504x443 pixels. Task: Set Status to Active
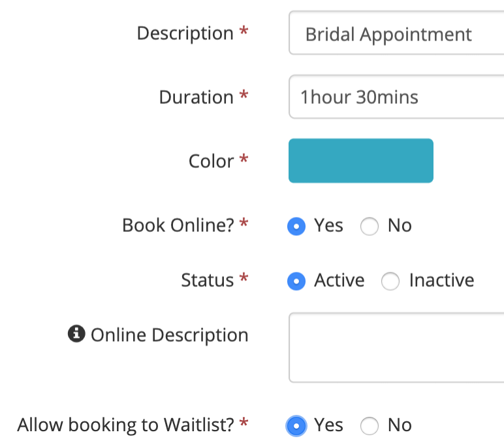(x=296, y=281)
